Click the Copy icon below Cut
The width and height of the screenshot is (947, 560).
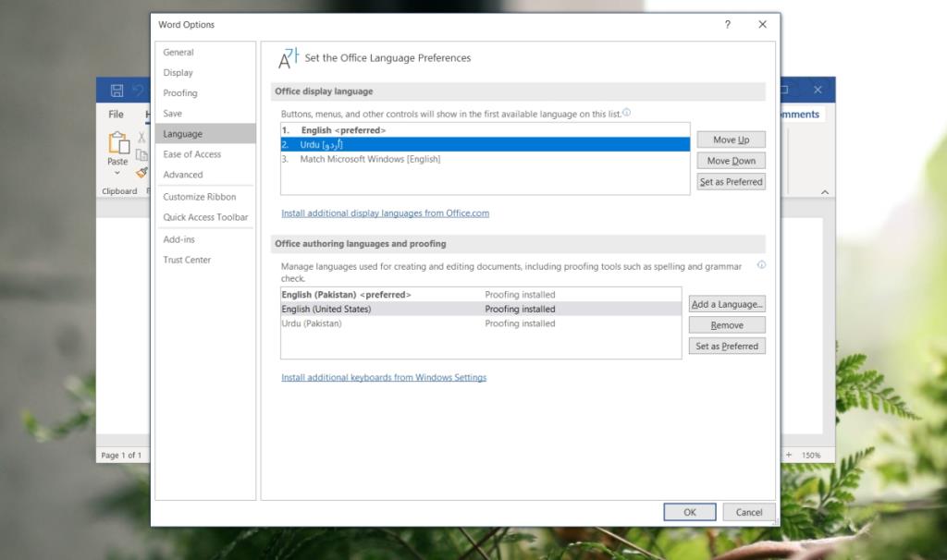[x=142, y=153]
